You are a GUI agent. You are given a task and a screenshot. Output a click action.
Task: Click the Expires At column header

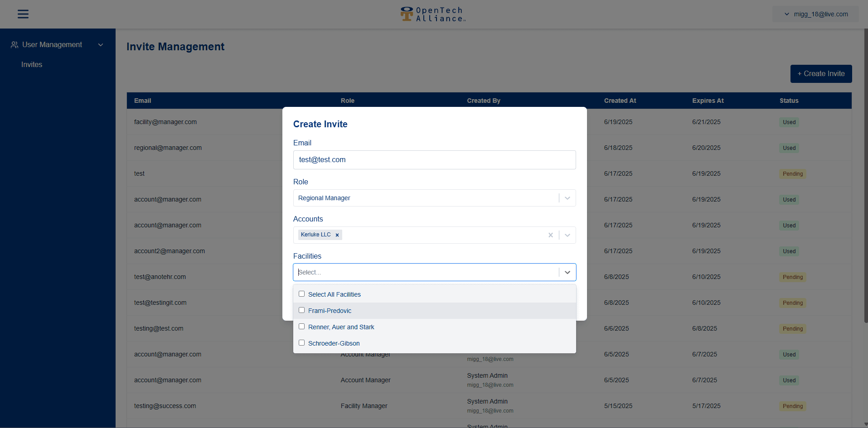pyautogui.click(x=708, y=101)
